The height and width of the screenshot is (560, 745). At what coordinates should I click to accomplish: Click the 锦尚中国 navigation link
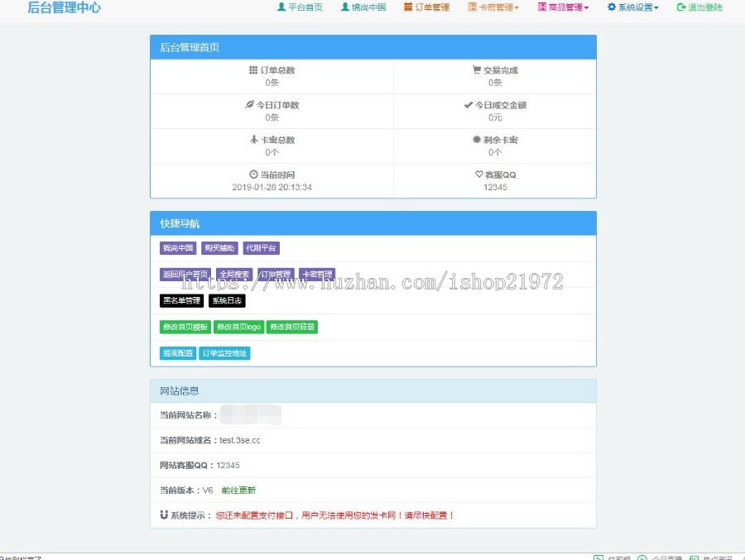click(363, 7)
